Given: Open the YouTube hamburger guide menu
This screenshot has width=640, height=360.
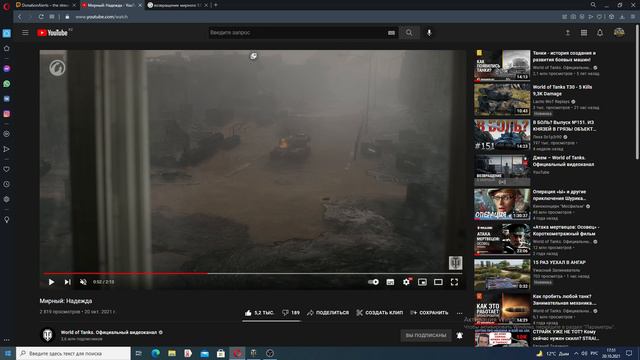Looking at the screenshot, I should pos(25,33).
